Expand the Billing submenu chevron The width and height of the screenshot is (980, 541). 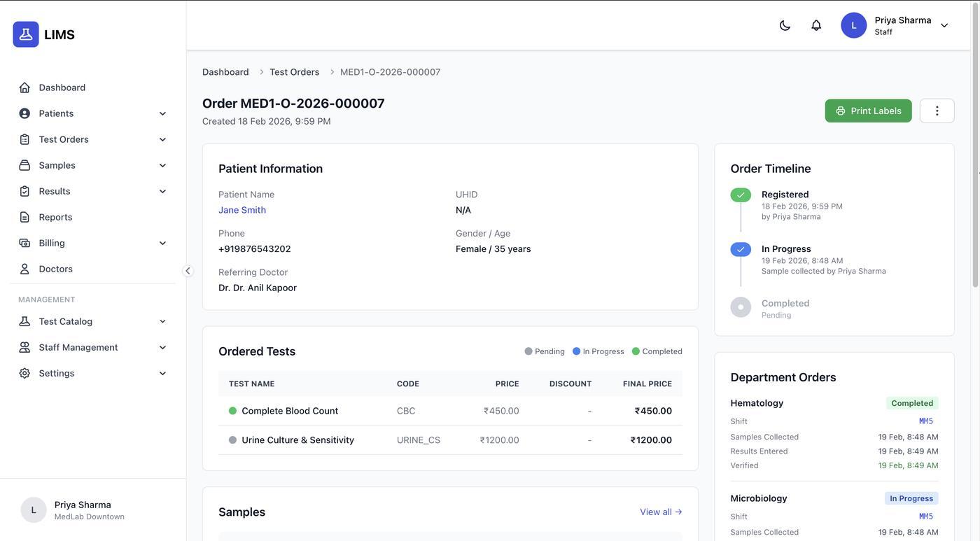click(x=162, y=243)
